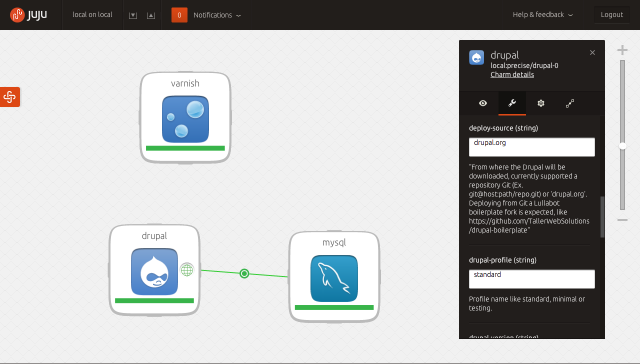Click the local on local environment name
Screen dimensions: 640x364
92,14
